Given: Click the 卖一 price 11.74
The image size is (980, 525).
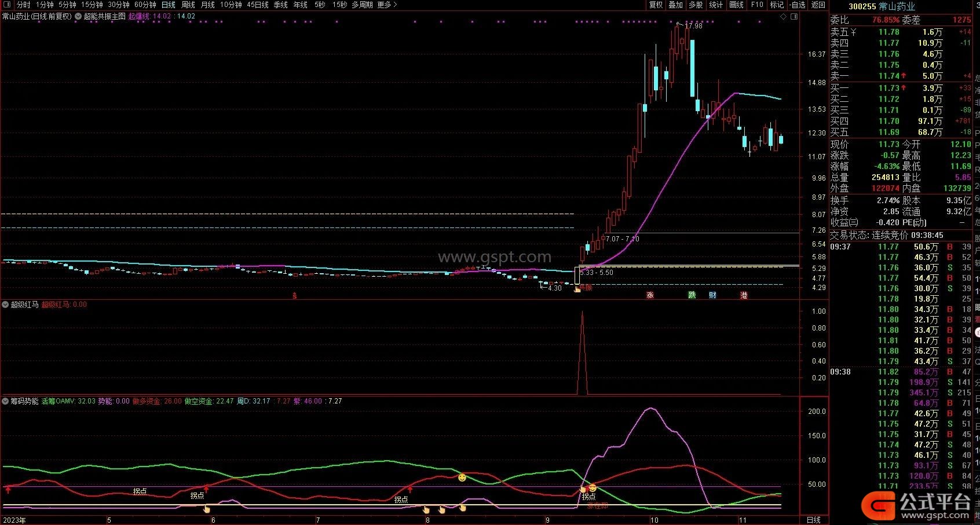Looking at the screenshot, I should point(888,76).
